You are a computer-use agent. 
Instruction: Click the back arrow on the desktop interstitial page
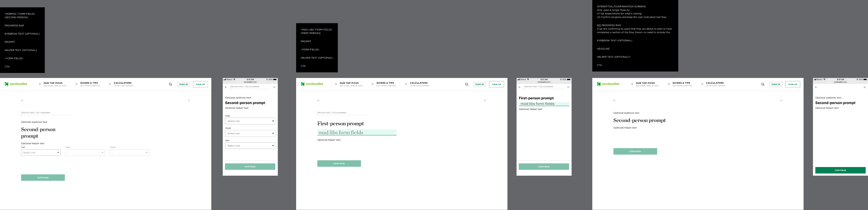click(x=615, y=101)
